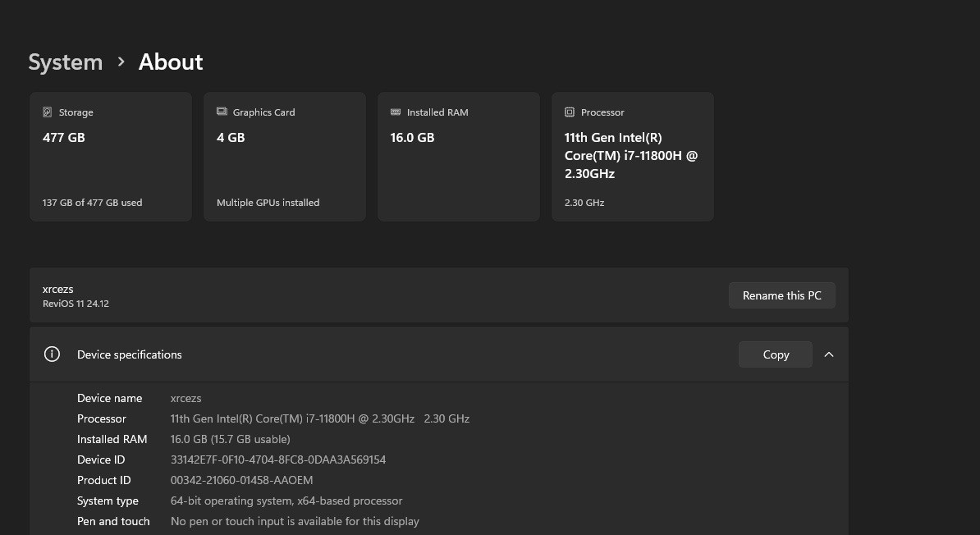Select the 477 GB storage value
The image size is (980, 535).
tap(64, 138)
